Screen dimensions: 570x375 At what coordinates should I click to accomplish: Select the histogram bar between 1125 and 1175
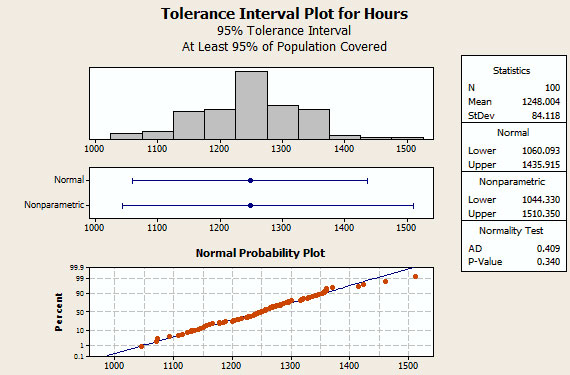click(189, 125)
